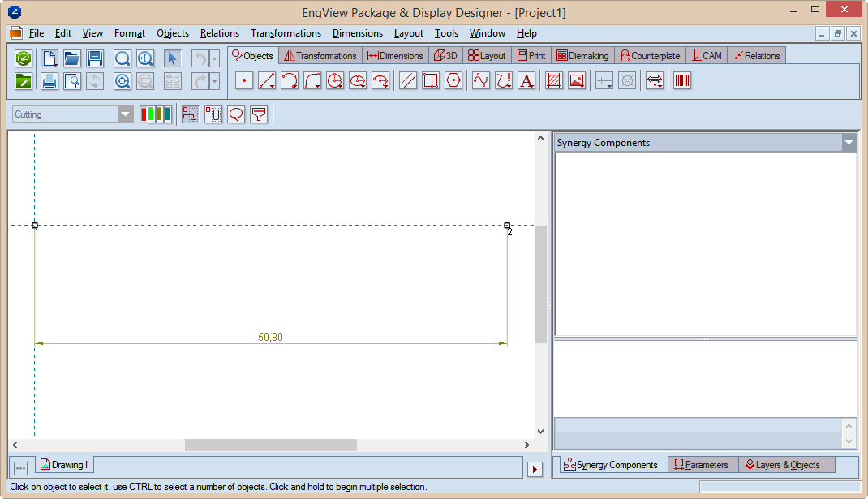Select the elliptical arc tool
Image resolution: width=868 pixels, height=499 pixels.
pos(380,81)
